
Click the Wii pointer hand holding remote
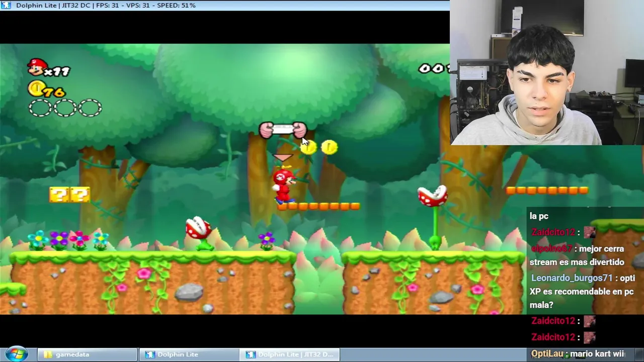point(282,130)
